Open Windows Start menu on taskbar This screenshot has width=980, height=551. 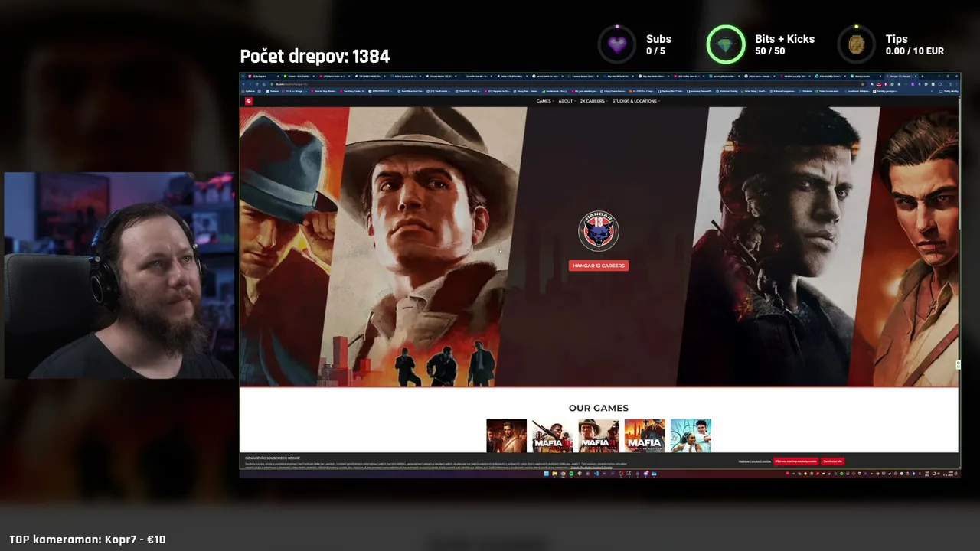pos(547,474)
